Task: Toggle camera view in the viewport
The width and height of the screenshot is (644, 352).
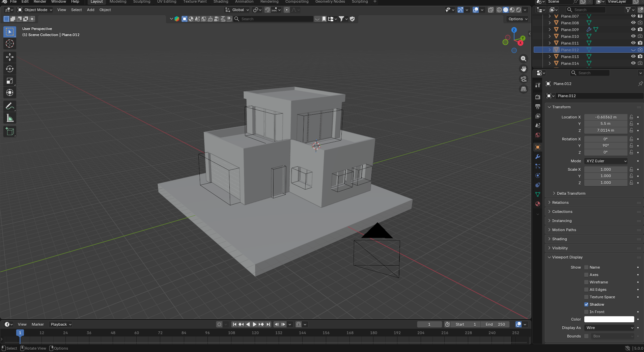Action: click(523, 79)
